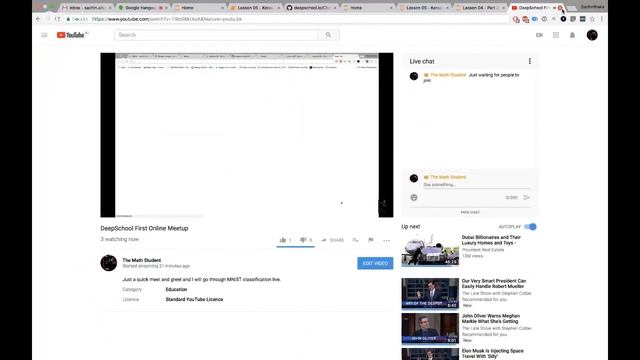The height and width of the screenshot is (360, 640).
Task: Open John Oliver Warns Meghan Markle thumbnail
Action: pyautogui.click(x=430, y=329)
